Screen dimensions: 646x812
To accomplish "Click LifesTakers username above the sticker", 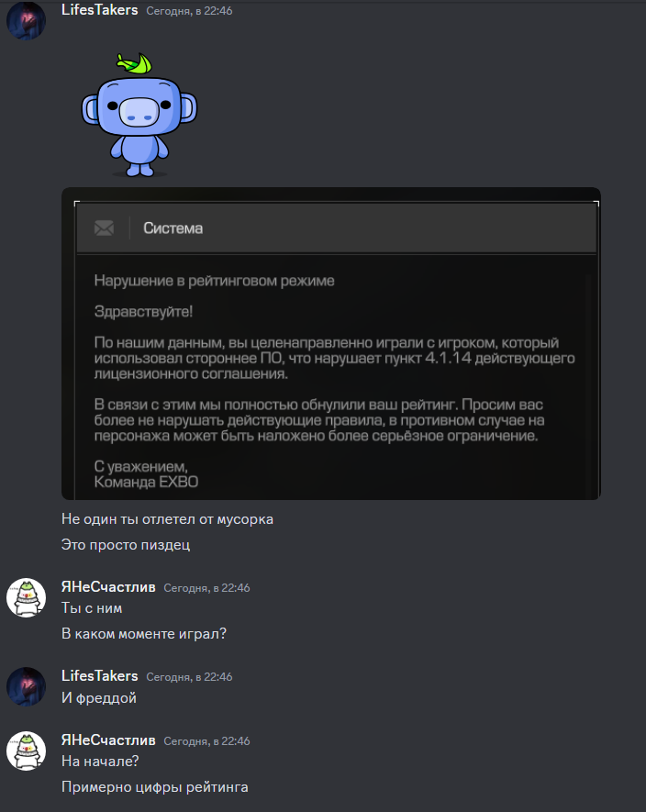I will [99, 10].
